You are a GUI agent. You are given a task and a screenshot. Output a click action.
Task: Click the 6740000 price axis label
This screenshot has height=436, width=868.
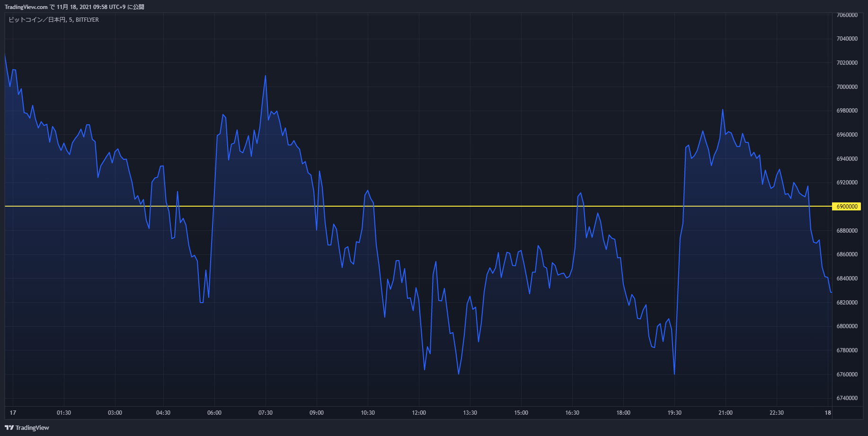(x=847, y=398)
